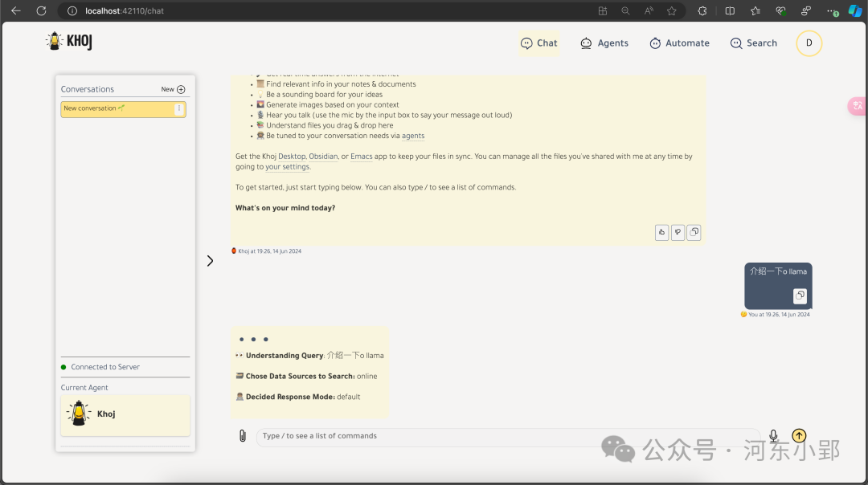The width and height of the screenshot is (868, 485).
Task: Click the Khoj logo in the header
Action: (69, 42)
